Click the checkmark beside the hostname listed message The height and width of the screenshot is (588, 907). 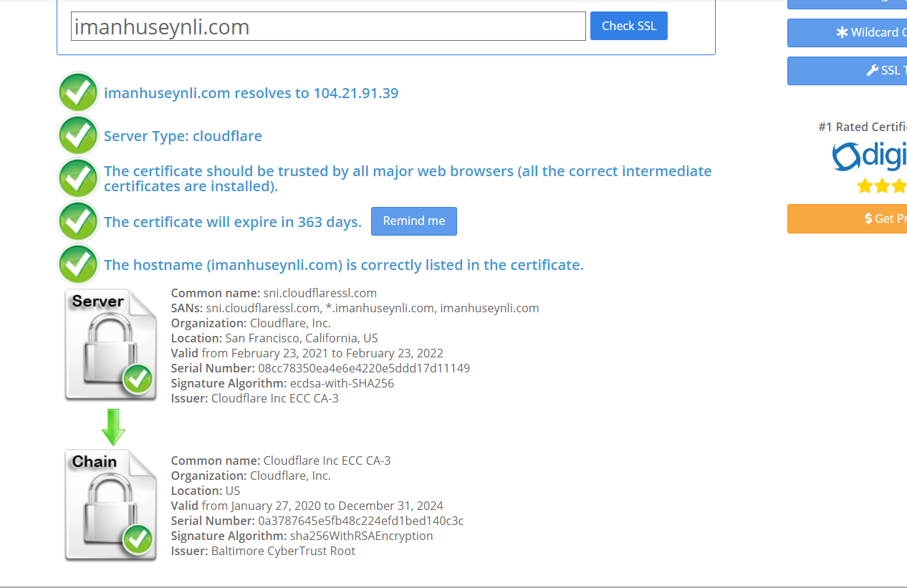[77, 264]
